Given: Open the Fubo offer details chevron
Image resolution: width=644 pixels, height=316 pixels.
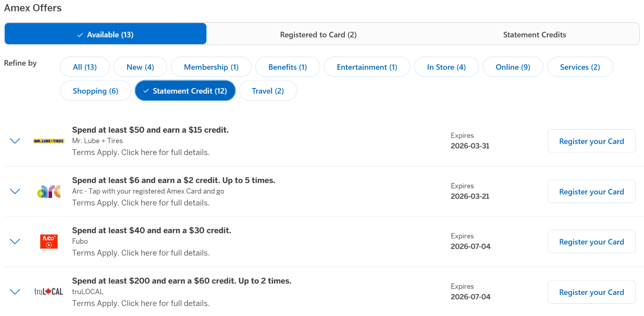Looking at the screenshot, I should point(15,241).
